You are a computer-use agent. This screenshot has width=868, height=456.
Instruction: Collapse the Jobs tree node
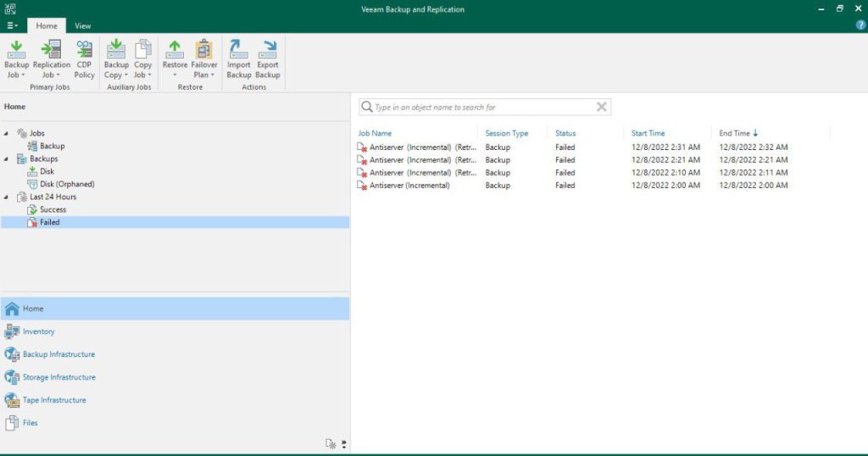[x=6, y=133]
